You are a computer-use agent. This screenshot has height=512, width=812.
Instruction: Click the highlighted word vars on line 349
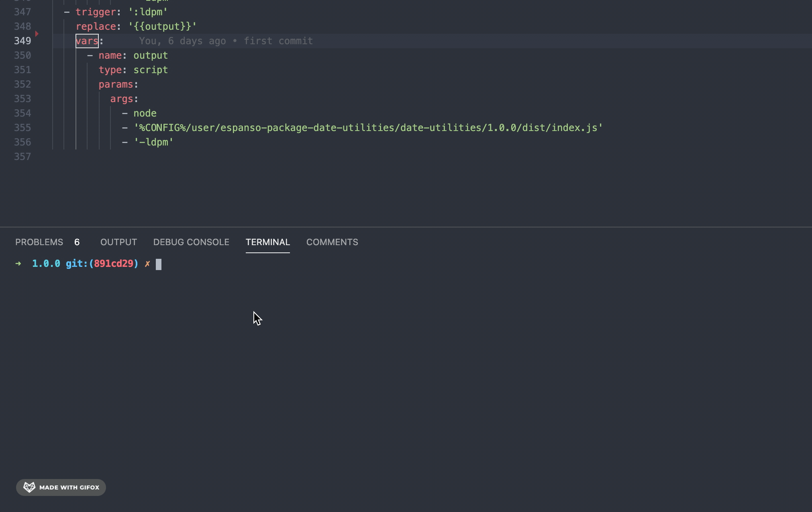click(x=86, y=41)
